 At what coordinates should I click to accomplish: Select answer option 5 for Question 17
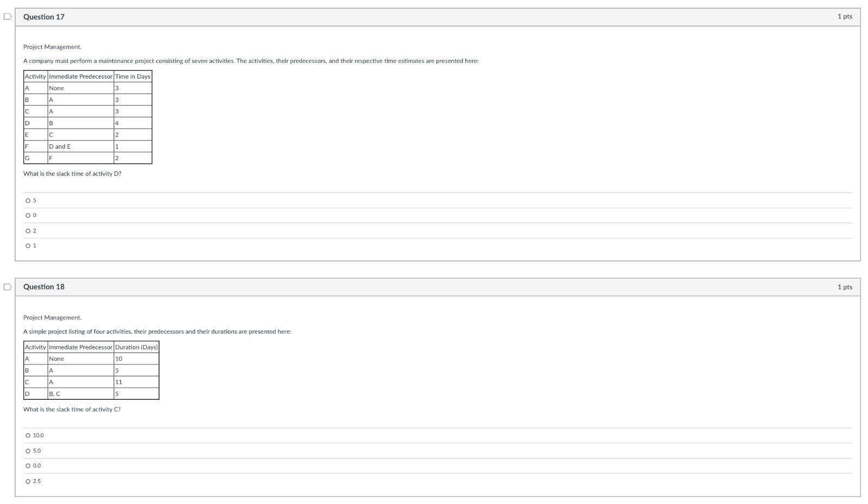(x=28, y=200)
